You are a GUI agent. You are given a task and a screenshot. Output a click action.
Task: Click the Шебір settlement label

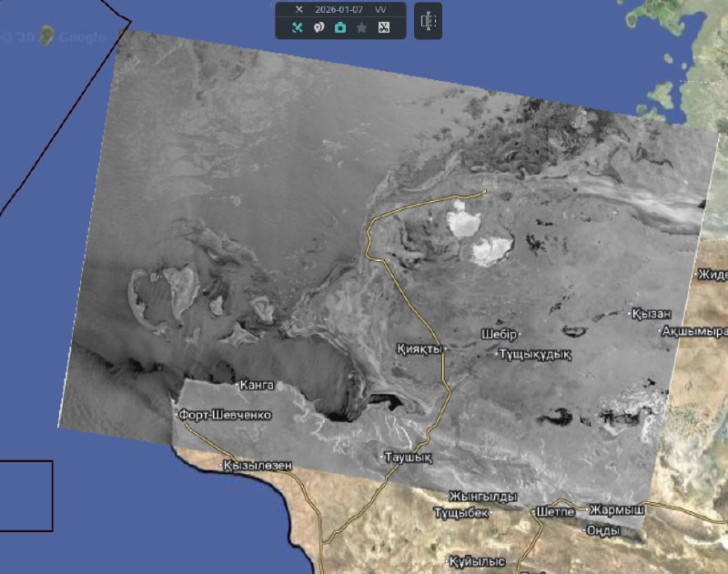pyautogui.click(x=500, y=334)
